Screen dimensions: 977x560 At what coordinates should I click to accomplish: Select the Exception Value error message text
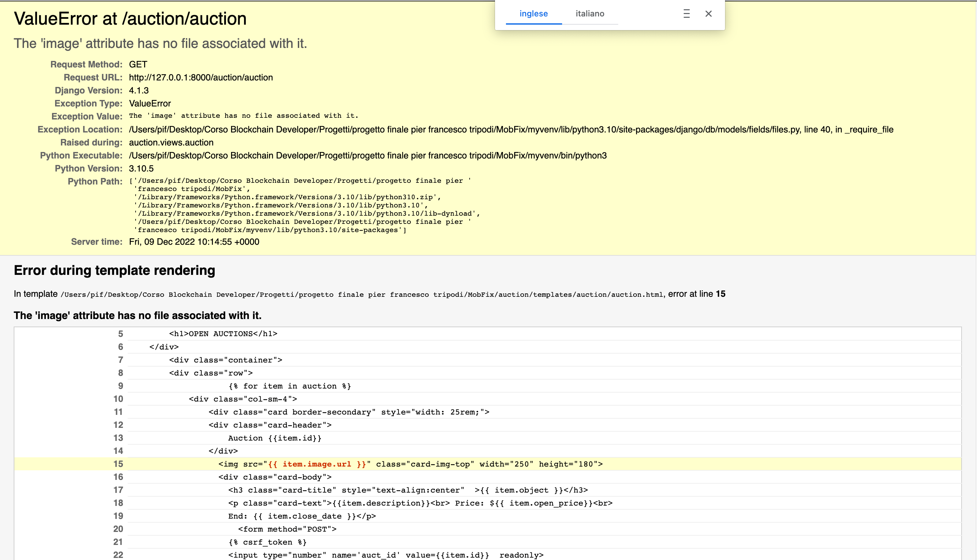(243, 115)
